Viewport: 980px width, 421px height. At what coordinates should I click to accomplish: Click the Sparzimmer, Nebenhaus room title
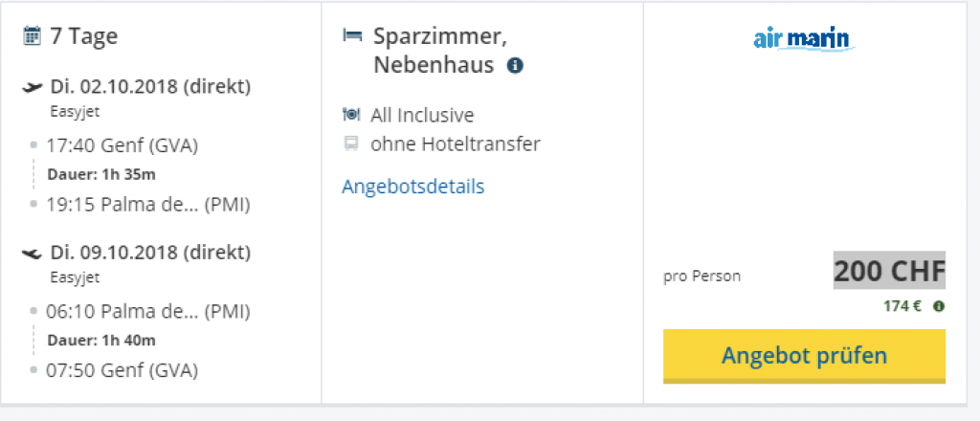[x=439, y=51]
